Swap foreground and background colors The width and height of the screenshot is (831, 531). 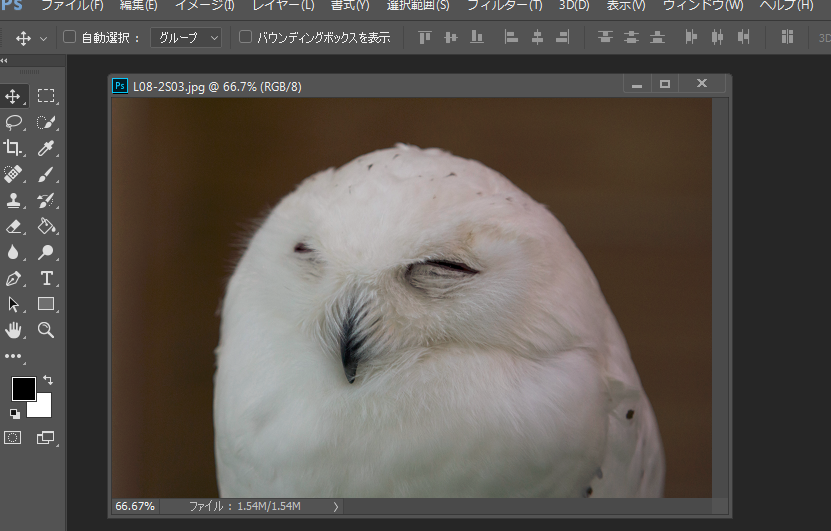pos(47,381)
